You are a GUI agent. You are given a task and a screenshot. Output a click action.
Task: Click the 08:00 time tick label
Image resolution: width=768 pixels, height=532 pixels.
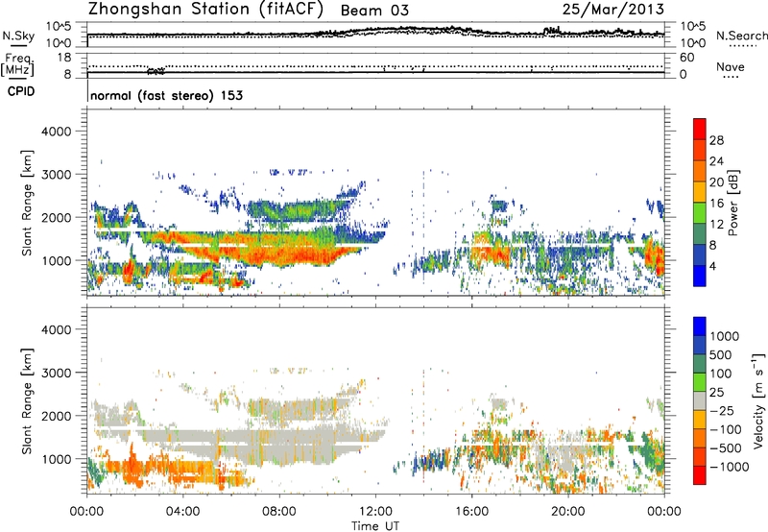(x=279, y=512)
